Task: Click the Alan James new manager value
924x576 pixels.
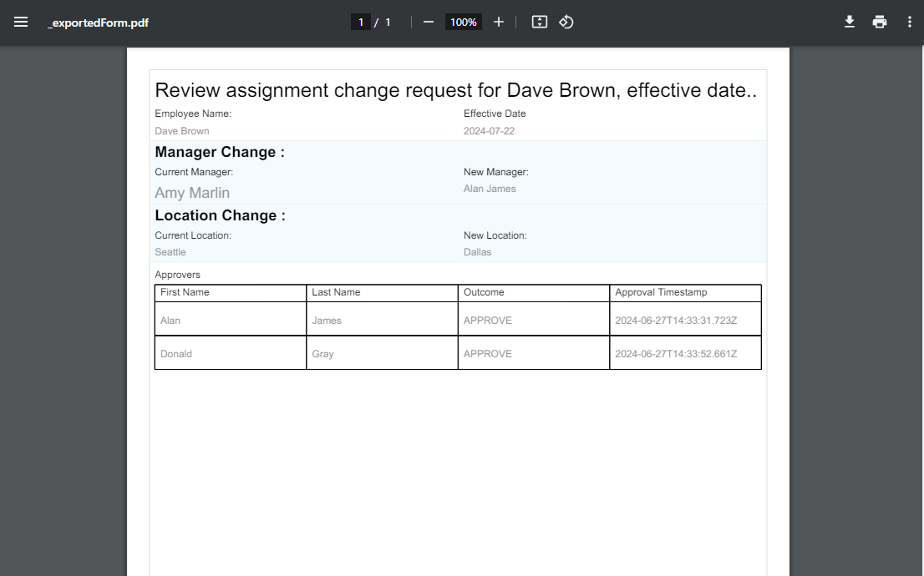Action: point(490,189)
